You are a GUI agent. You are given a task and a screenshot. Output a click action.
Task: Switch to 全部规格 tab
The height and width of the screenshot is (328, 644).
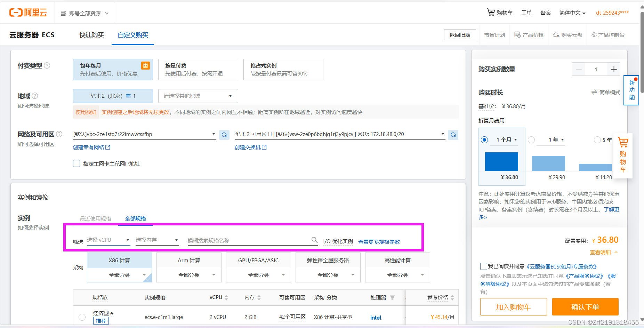(136, 218)
